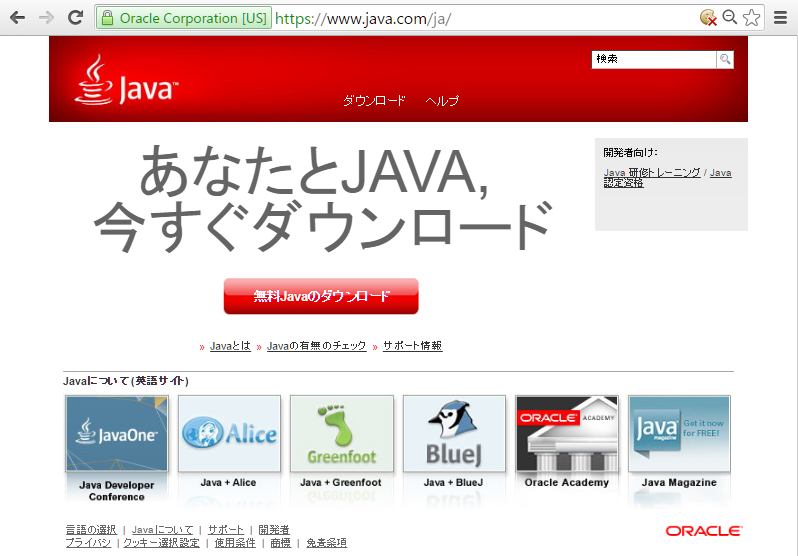Reload the page with refresh icon
This screenshot has width=798, height=556.
tap(76, 18)
